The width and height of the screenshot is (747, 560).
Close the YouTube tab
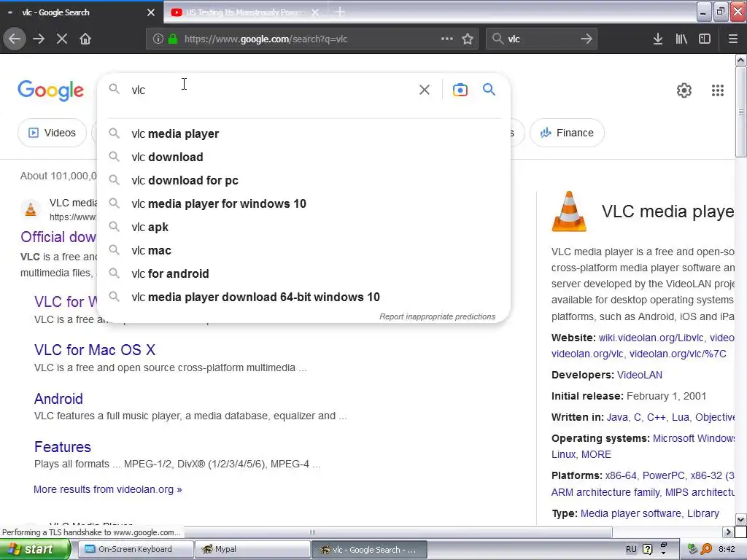(315, 12)
